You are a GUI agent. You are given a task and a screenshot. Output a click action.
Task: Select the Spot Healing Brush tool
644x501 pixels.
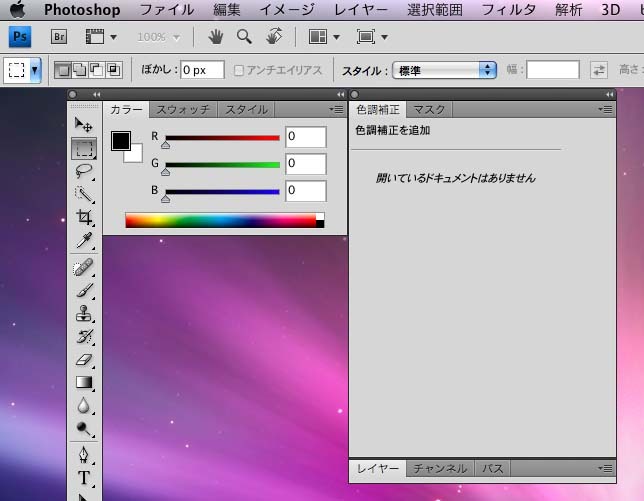[84, 267]
